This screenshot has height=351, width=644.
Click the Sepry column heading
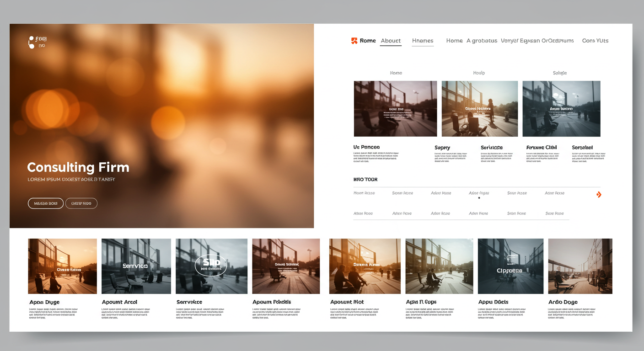pyautogui.click(x=442, y=148)
